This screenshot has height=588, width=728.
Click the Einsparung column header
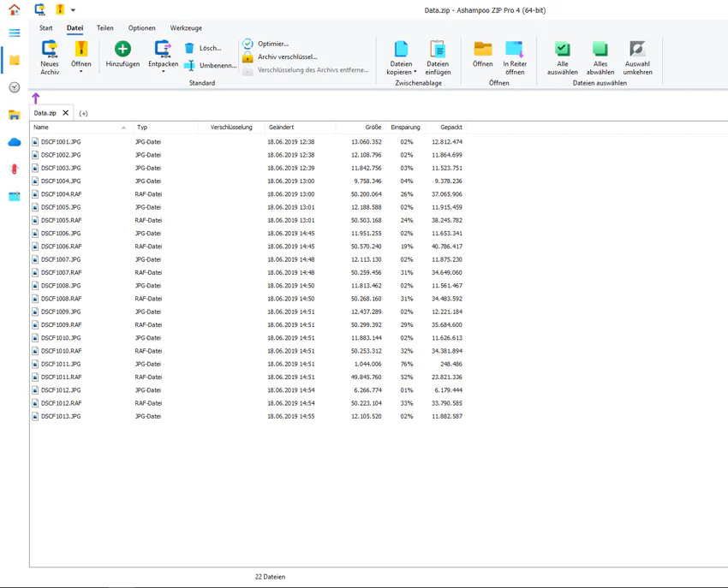[x=405, y=128]
